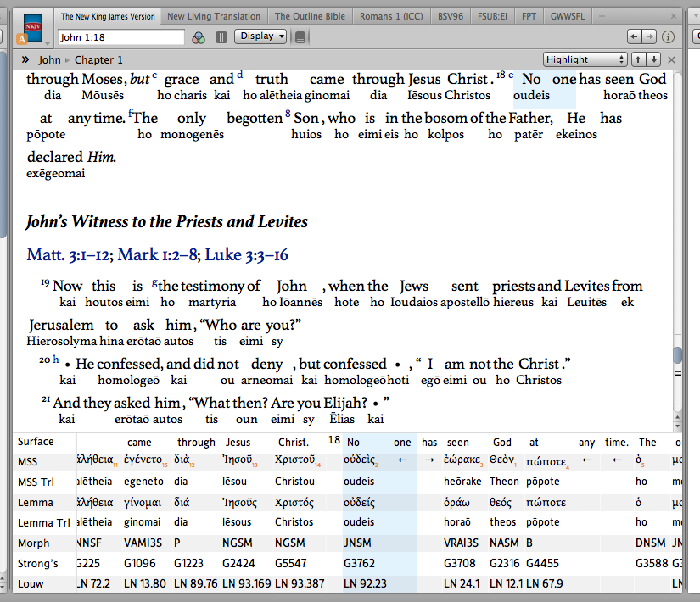Click morphology code VRAI3S

pos(461,543)
